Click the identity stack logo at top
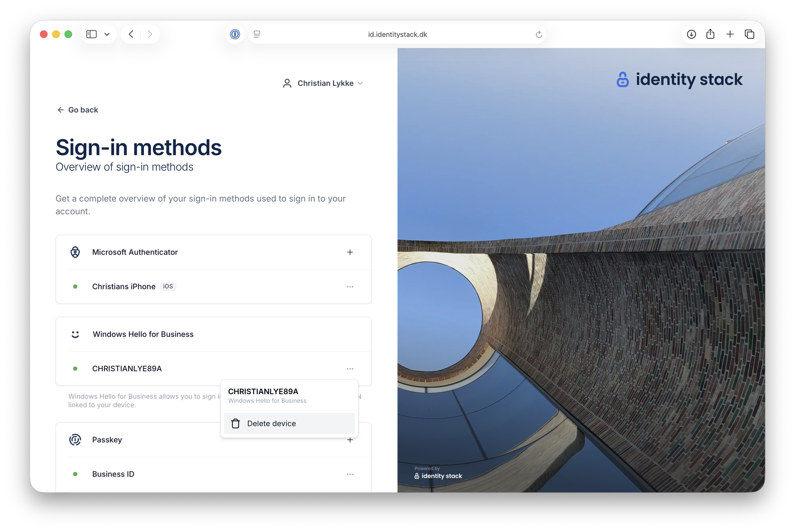Viewport: 795px width, 532px height. pos(679,80)
